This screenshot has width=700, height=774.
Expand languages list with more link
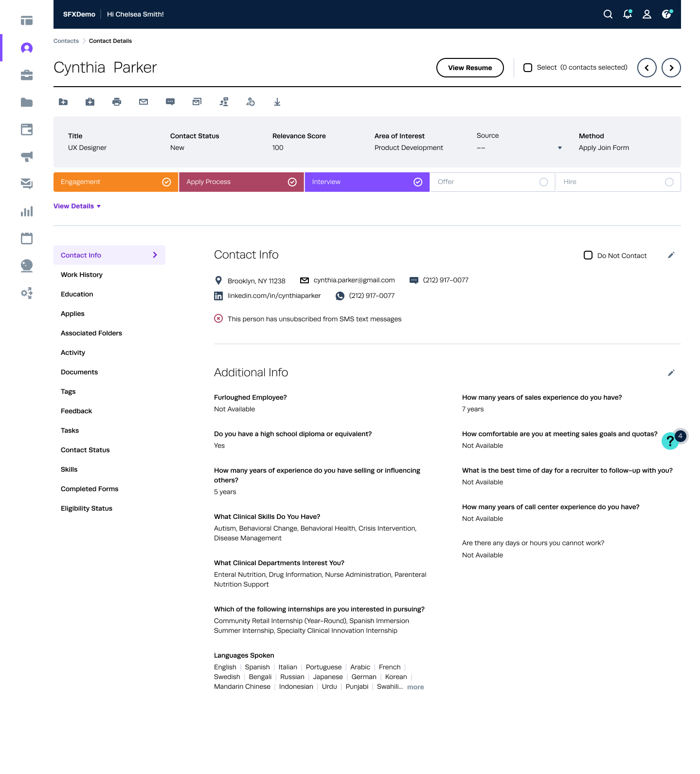pyautogui.click(x=415, y=687)
